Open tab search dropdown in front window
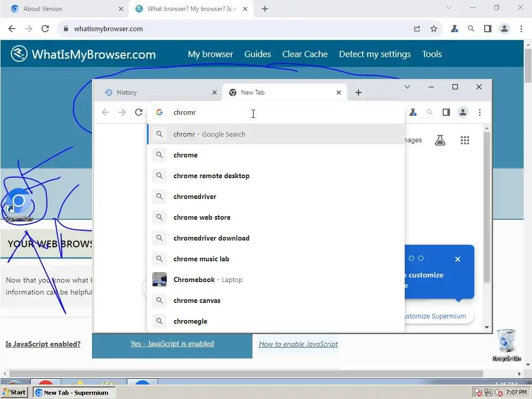532x399 pixels. coord(407,87)
